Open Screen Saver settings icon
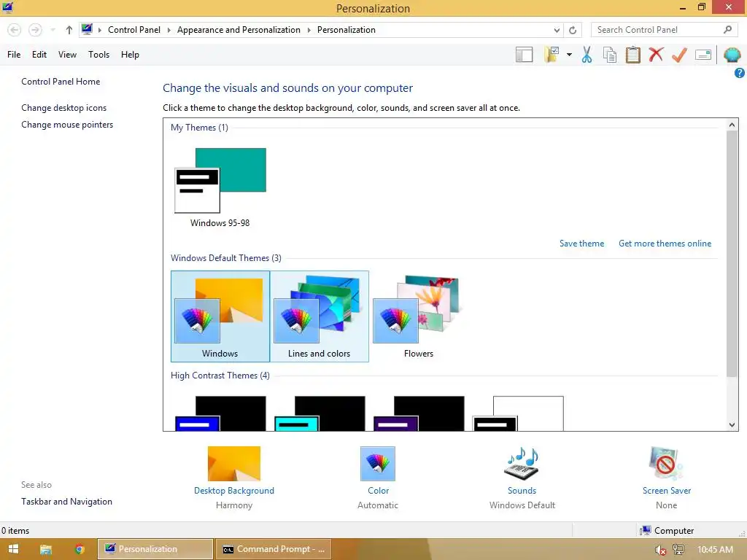The image size is (747, 560). pyautogui.click(x=666, y=464)
